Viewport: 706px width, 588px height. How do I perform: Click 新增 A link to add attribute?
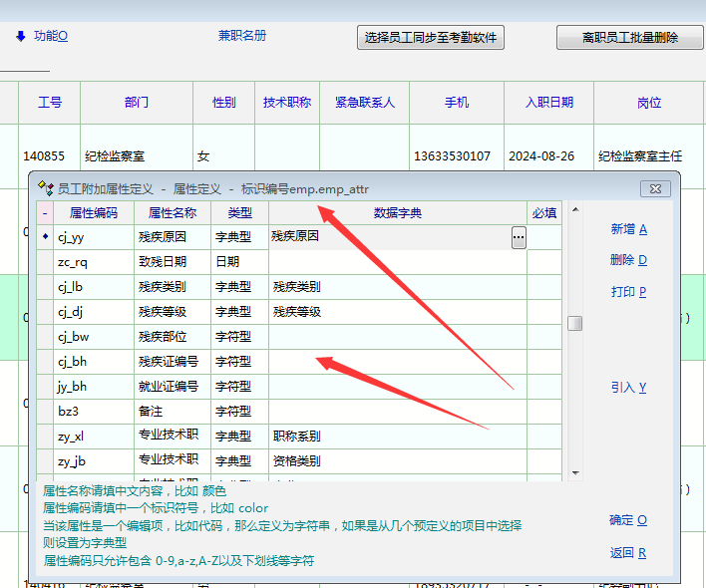[628, 229]
